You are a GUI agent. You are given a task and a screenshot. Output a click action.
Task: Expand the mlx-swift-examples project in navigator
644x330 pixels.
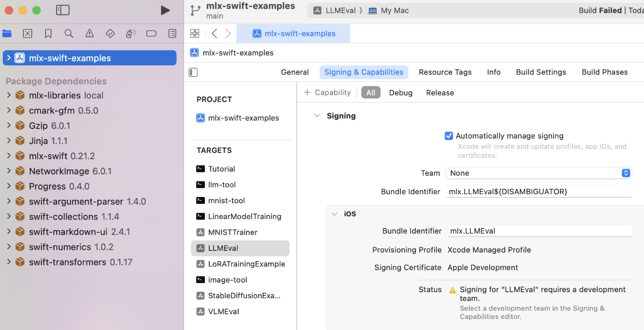pyautogui.click(x=9, y=58)
